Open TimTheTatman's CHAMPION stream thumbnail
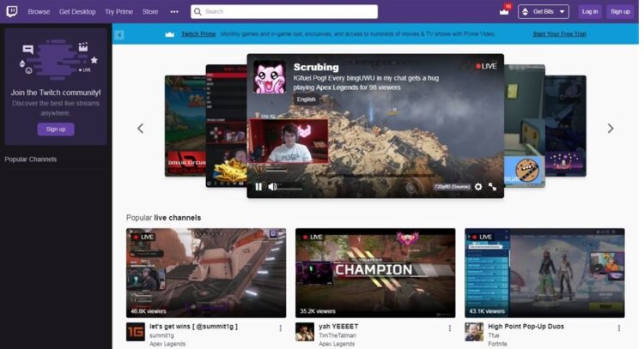 [375, 273]
